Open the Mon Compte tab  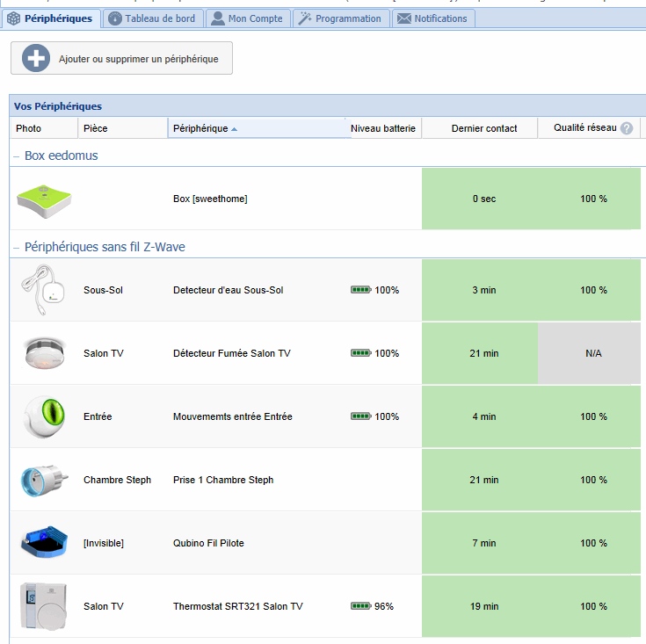[x=248, y=18]
